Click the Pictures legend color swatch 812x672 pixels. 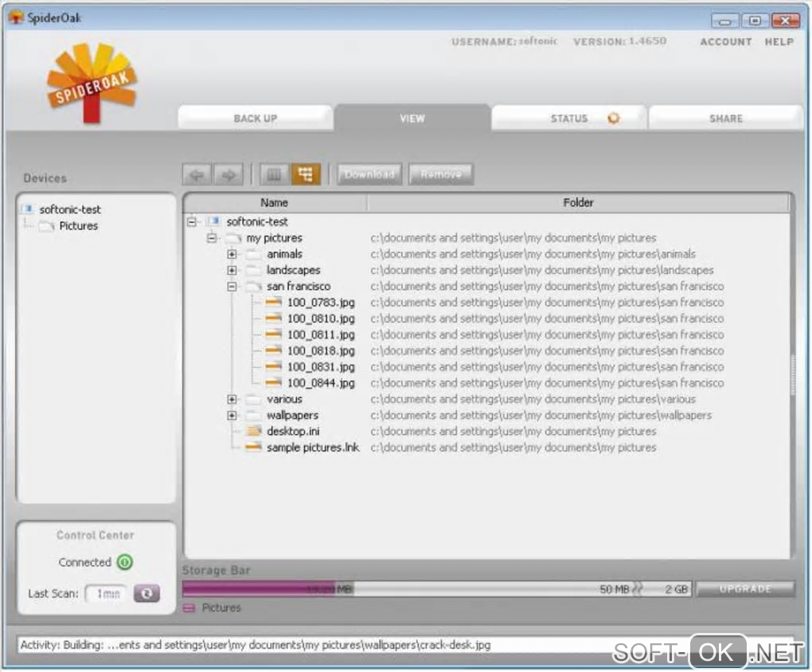(189, 608)
